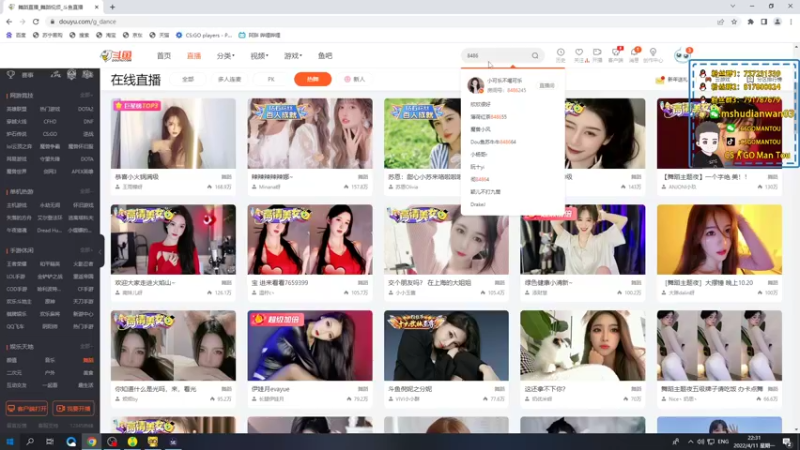Open the 消息 messages bell icon
This screenshot has width=800, height=450.
(634, 55)
